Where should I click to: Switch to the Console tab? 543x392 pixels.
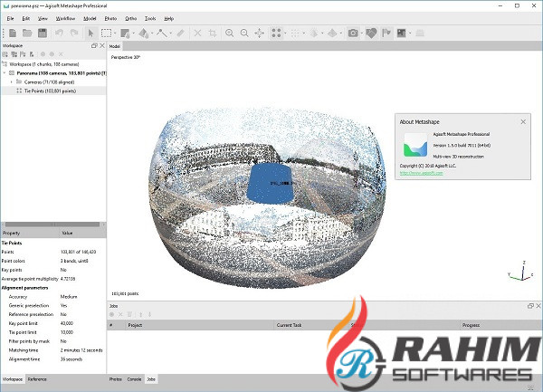click(134, 379)
